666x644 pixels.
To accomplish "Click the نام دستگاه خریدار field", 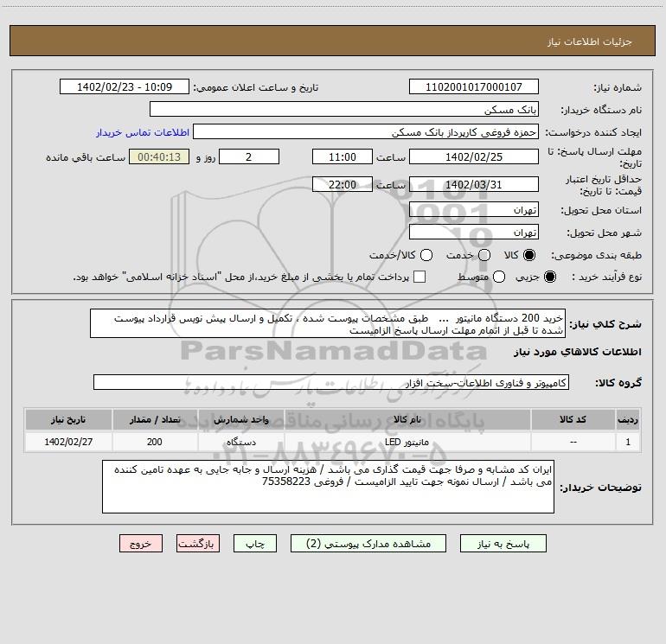I will coord(344,110).
